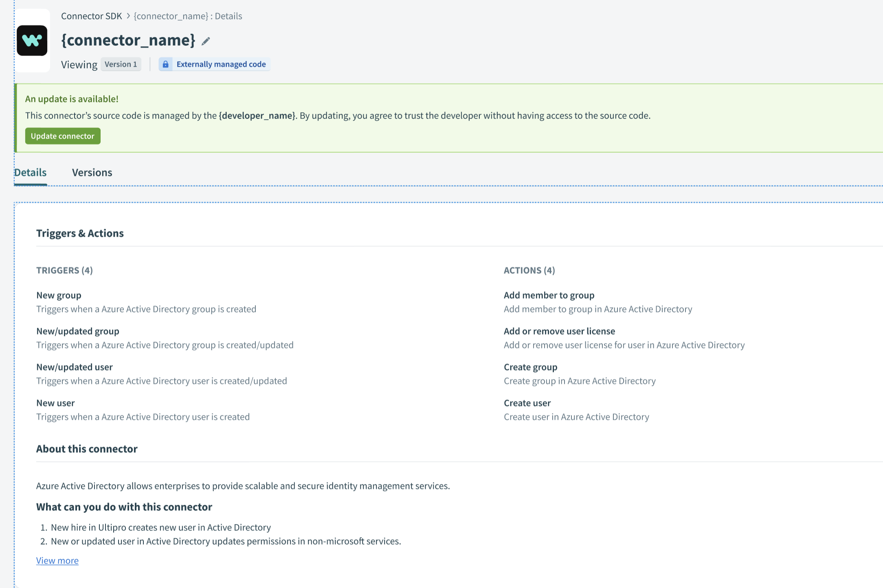Click the ACTIONS (4) heading
The height and width of the screenshot is (588, 883).
[529, 270]
